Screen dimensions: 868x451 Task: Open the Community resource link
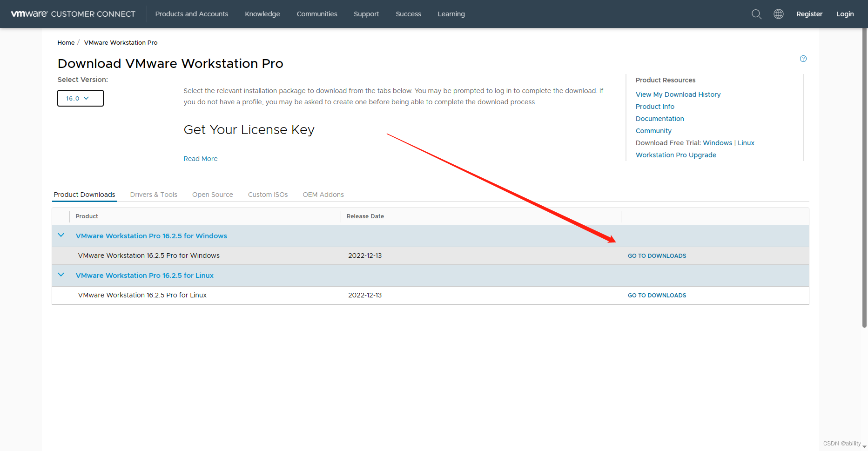click(653, 131)
